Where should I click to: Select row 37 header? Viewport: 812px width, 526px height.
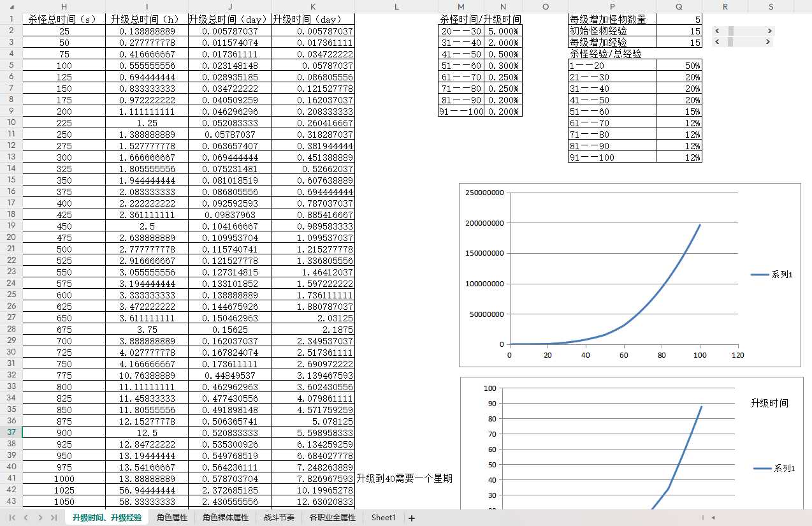tap(11, 432)
